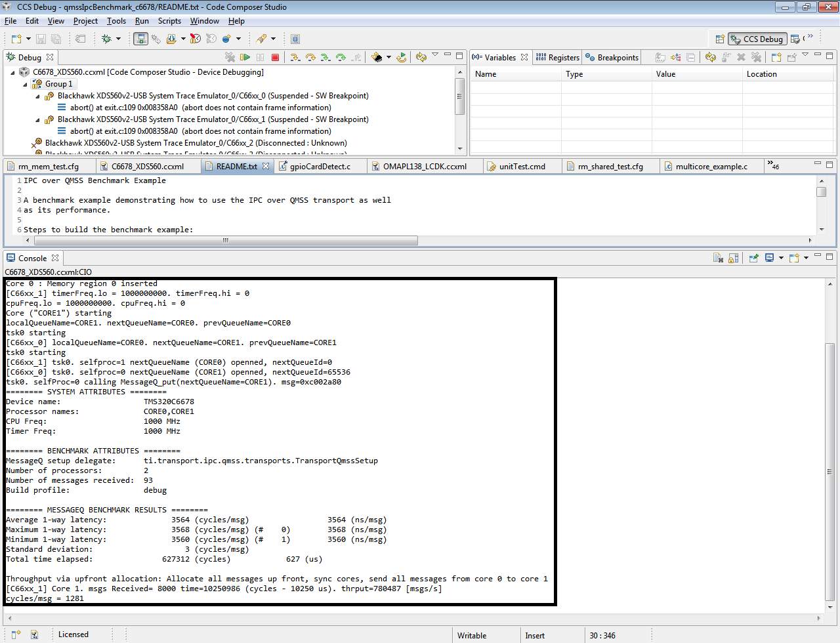Click the Open Perspective icon

pos(720,39)
